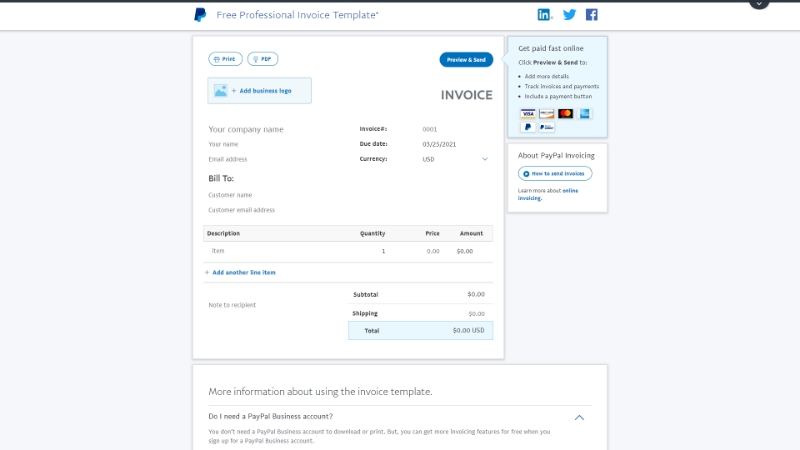Click the PayPal logo icon
This screenshot has height=450, width=800.
coord(200,15)
